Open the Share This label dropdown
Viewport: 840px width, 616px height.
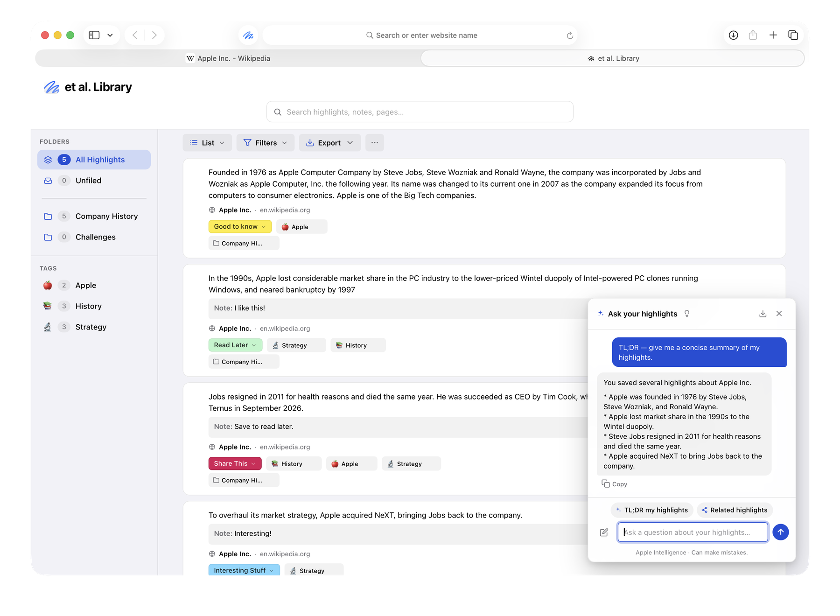(235, 463)
